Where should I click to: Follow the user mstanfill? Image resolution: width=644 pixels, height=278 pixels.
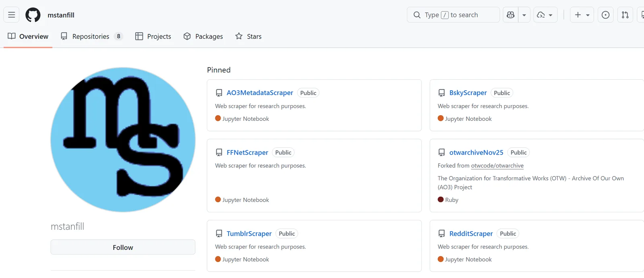(123, 247)
